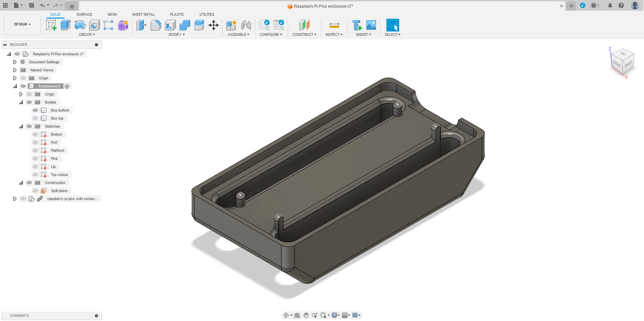The height and width of the screenshot is (321, 644).
Task: Open the Shell tool
Action: tap(170, 25)
